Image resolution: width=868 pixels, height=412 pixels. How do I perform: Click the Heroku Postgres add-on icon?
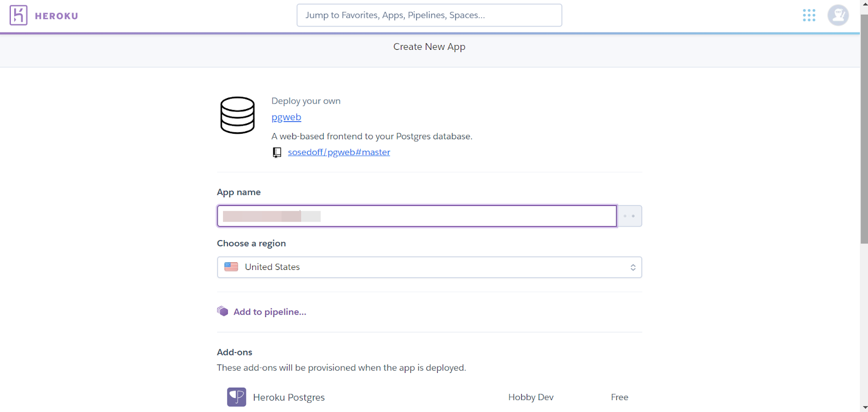(x=237, y=397)
